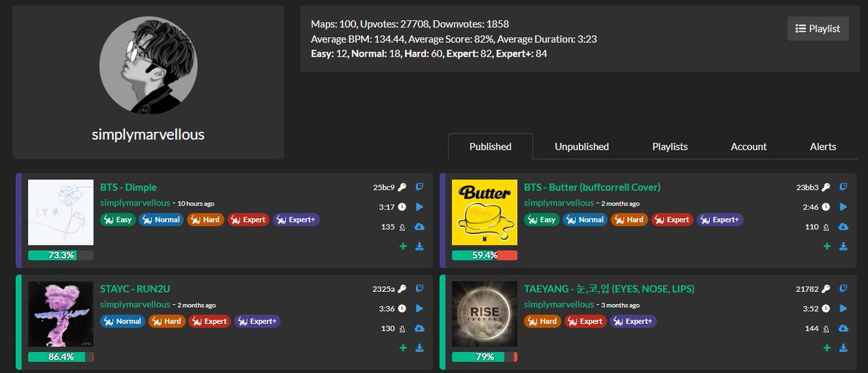
Task: Switch to the Unpublished tab
Action: tap(582, 146)
